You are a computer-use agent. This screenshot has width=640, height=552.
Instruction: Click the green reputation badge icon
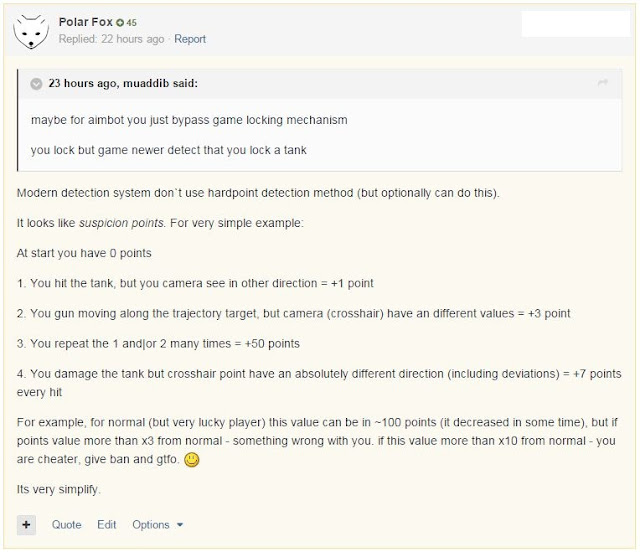tap(120, 23)
